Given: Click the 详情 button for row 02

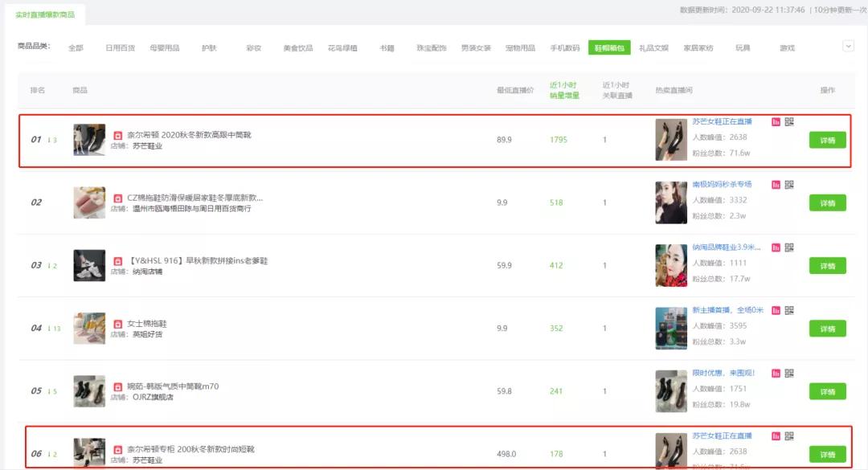Looking at the screenshot, I should pos(828,203).
